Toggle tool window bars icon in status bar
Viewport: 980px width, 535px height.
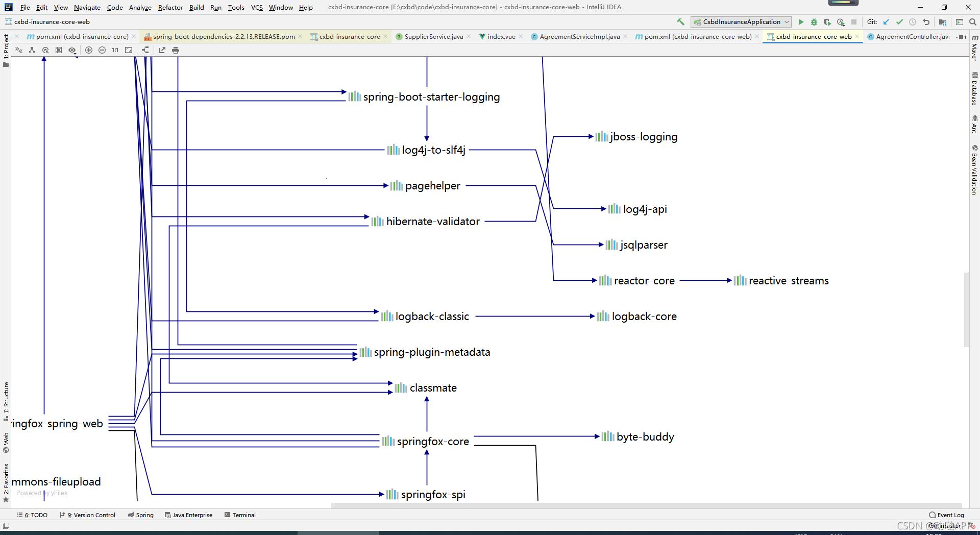[x=6, y=526]
